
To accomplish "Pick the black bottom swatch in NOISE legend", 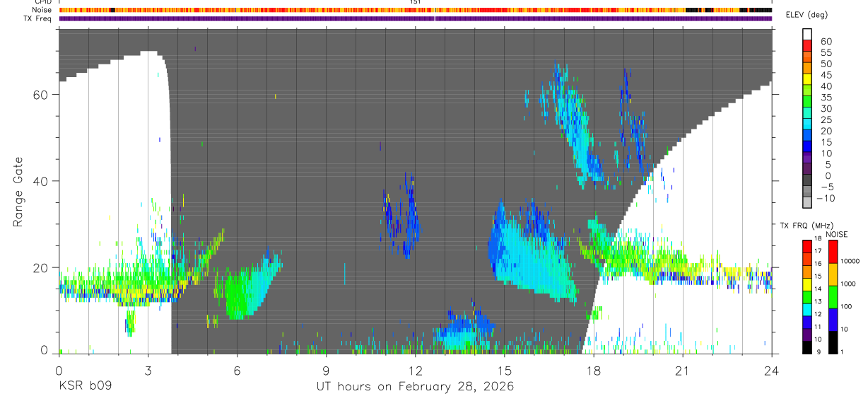I will pos(833,342).
